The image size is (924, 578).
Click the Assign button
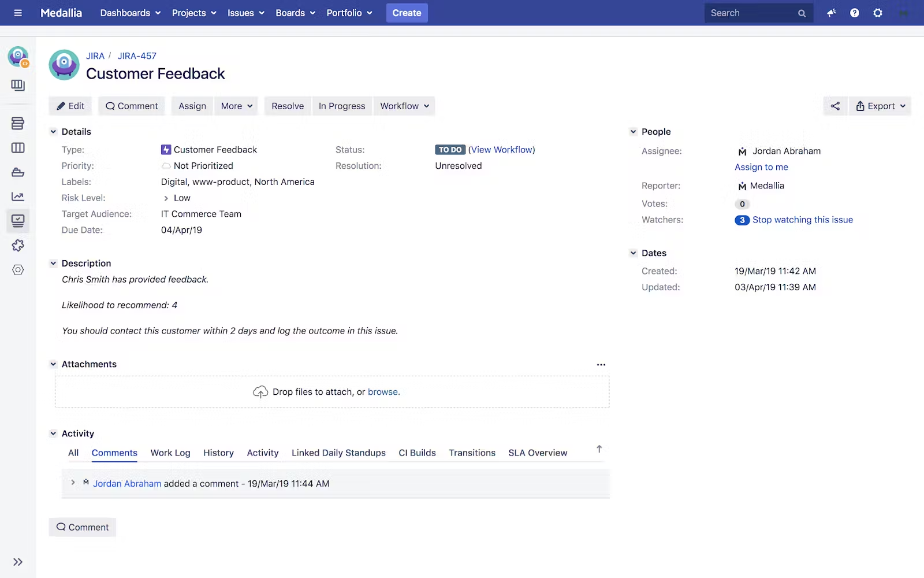pyautogui.click(x=192, y=106)
